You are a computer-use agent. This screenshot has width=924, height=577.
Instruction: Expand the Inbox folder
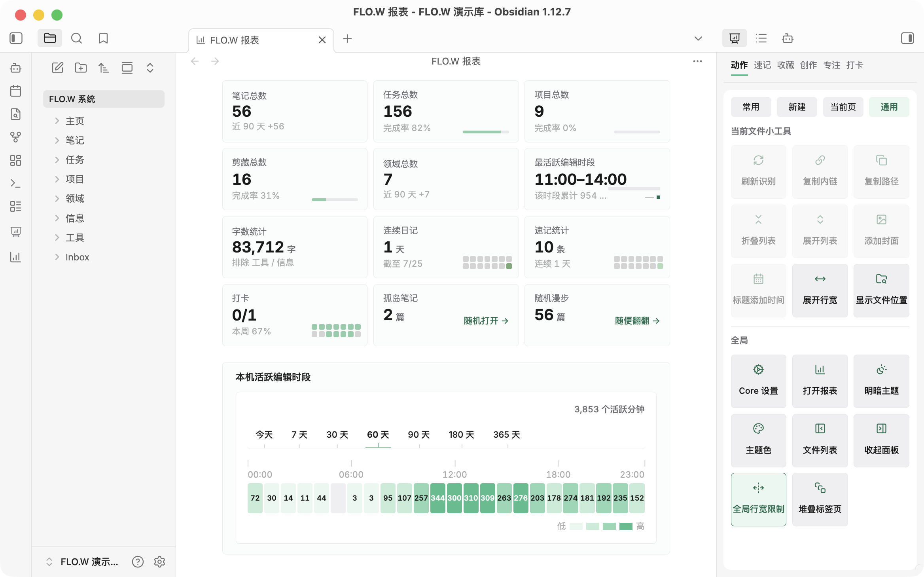[x=57, y=257]
